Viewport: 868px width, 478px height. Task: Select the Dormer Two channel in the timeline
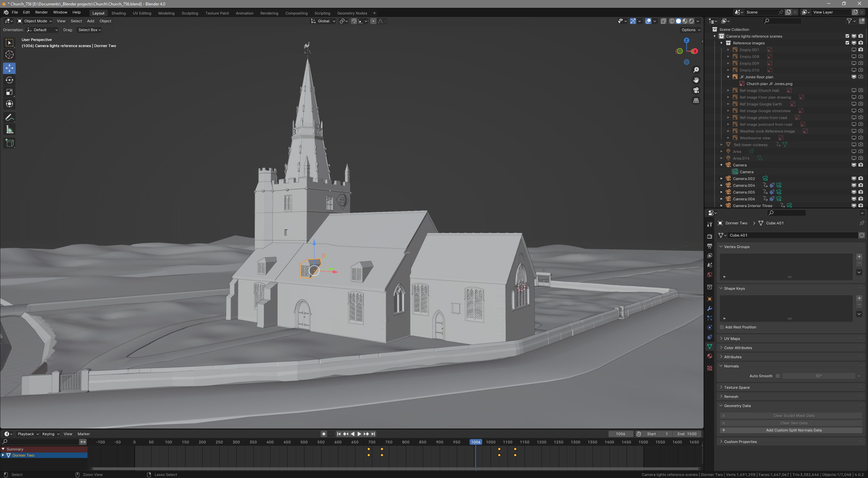(x=44, y=455)
